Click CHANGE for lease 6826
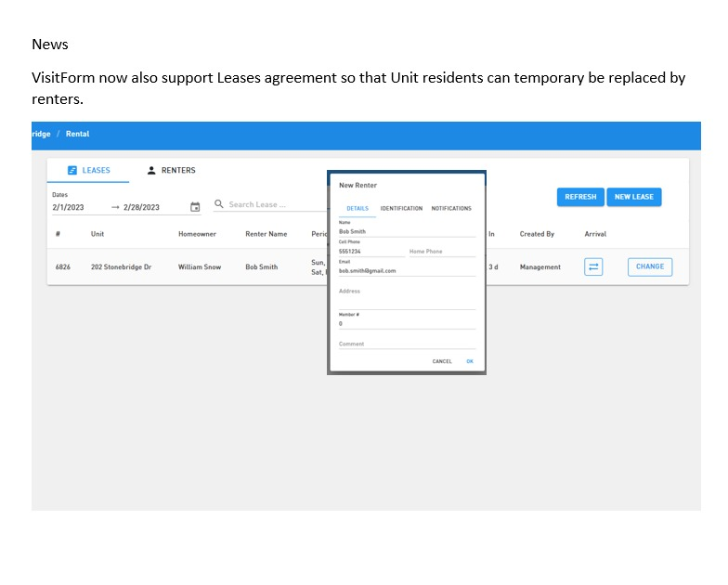Image resolution: width=728 pixels, height=585 pixels. [x=650, y=267]
